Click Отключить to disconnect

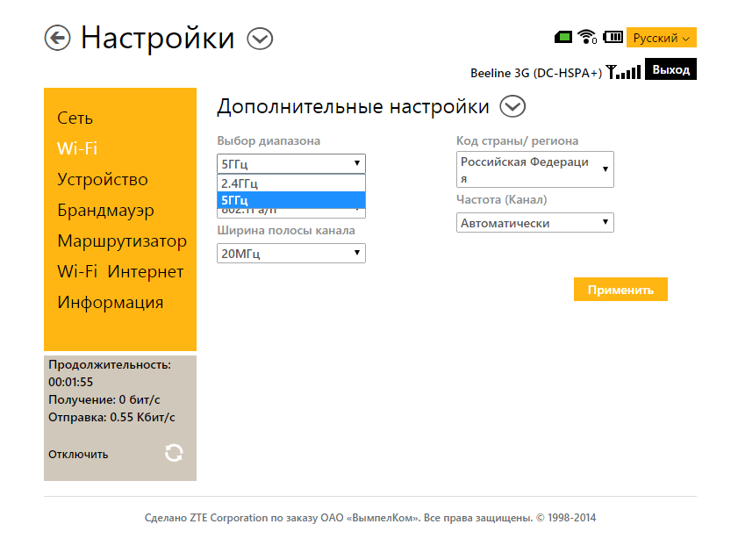point(78,454)
